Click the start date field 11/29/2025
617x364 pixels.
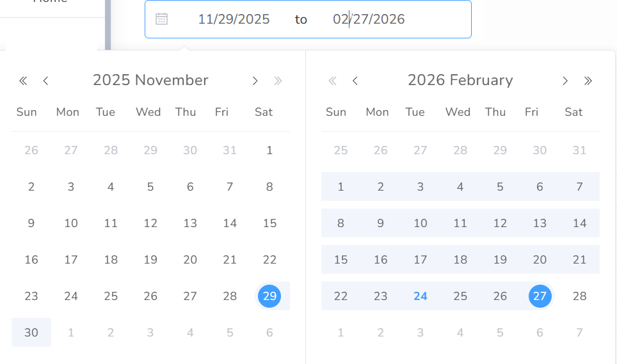(x=234, y=19)
